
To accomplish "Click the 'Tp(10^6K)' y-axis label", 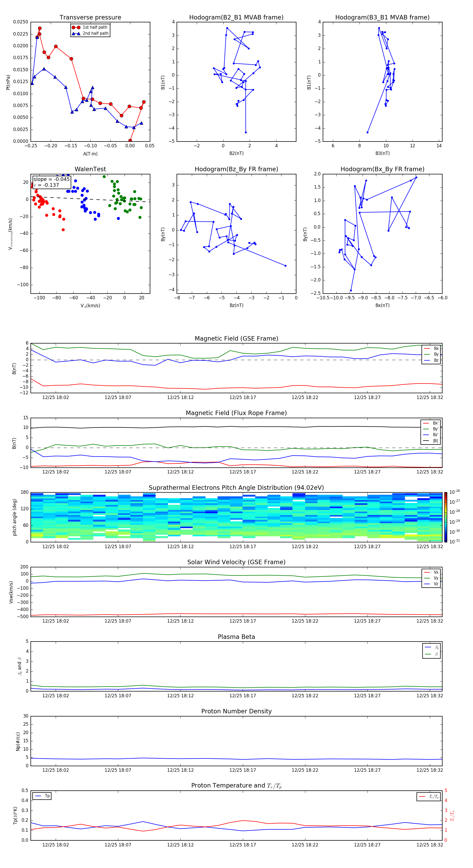I will tap(15, 815).
